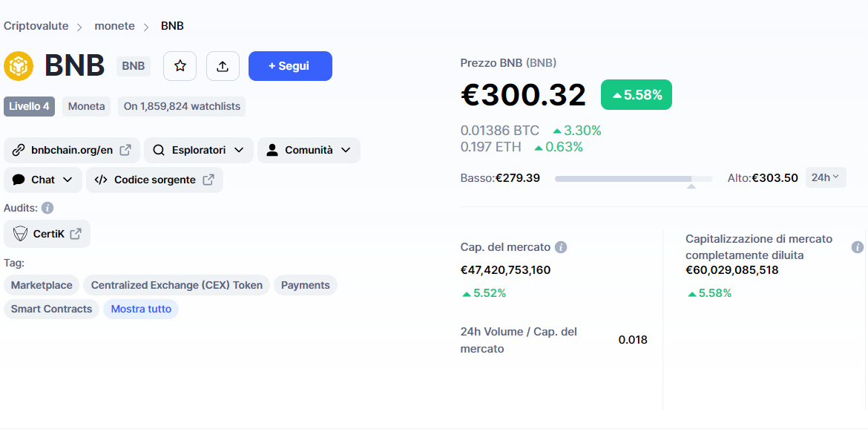Click external link icon on bnbchain.org/en

(x=125, y=150)
